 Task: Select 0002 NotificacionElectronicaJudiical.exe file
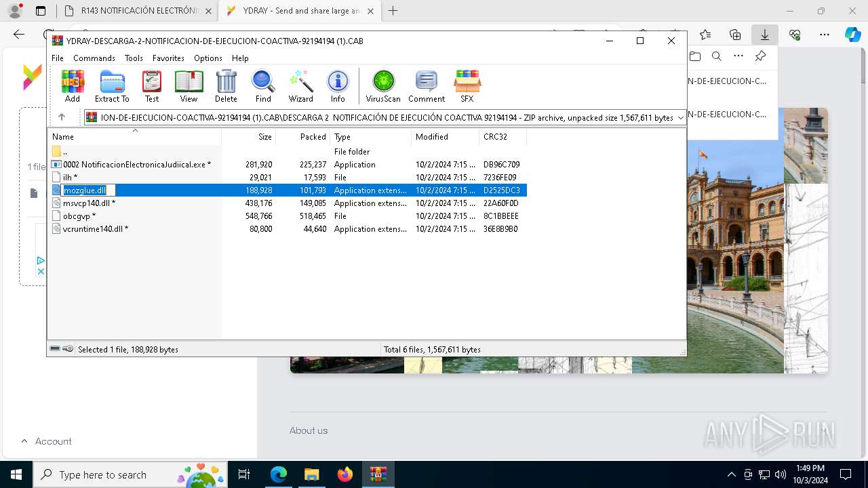tap(287, 165)
